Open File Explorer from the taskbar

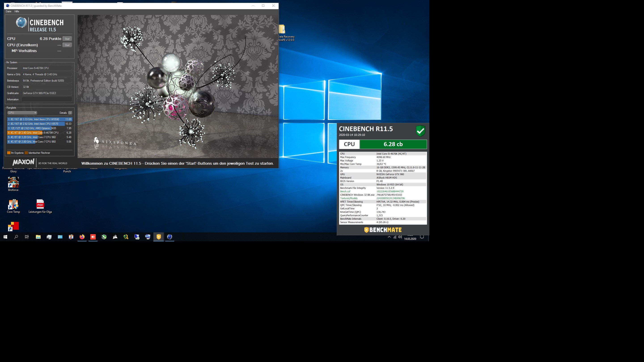tap(38, 237)
